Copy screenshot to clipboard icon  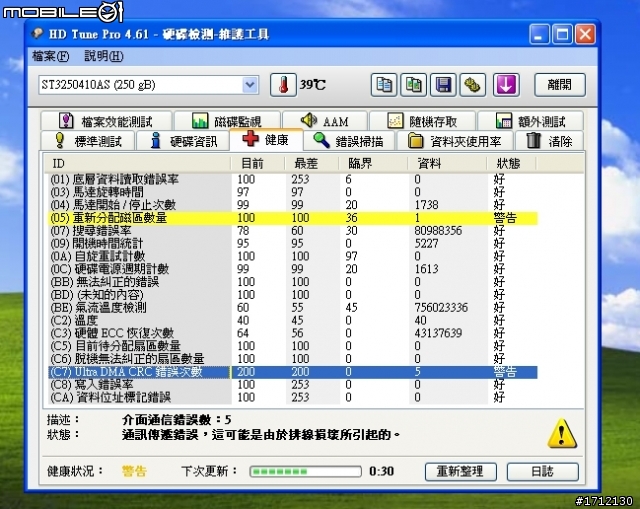pos(413,85)
